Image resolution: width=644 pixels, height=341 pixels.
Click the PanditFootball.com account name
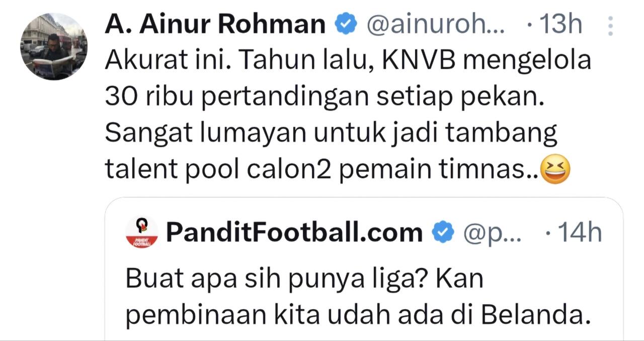(x=294, y=232)
